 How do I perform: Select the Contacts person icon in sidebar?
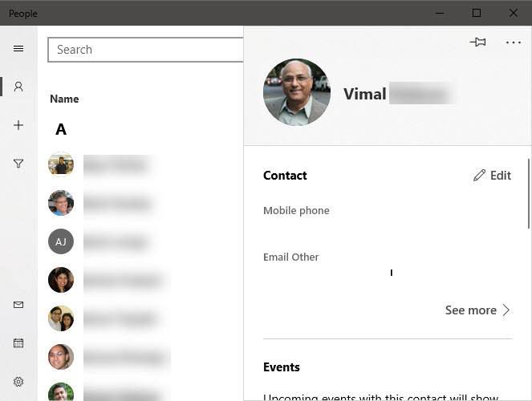coord(18,87)
